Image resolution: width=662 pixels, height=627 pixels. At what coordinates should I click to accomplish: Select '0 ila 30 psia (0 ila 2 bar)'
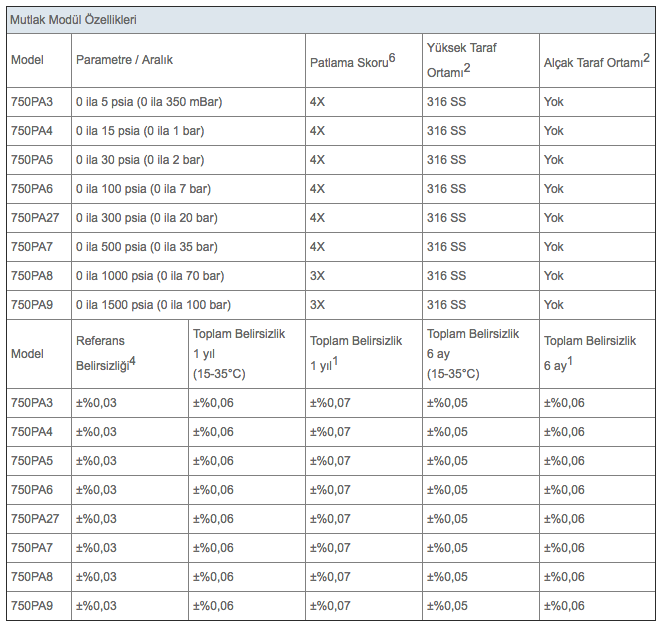click(x=140, y=160)
